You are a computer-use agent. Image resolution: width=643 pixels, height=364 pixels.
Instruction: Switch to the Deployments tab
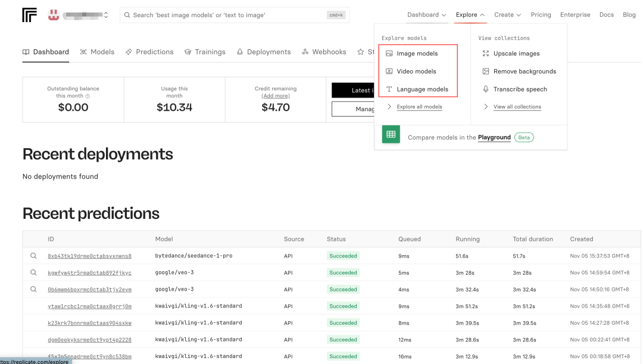coord(264,52)
